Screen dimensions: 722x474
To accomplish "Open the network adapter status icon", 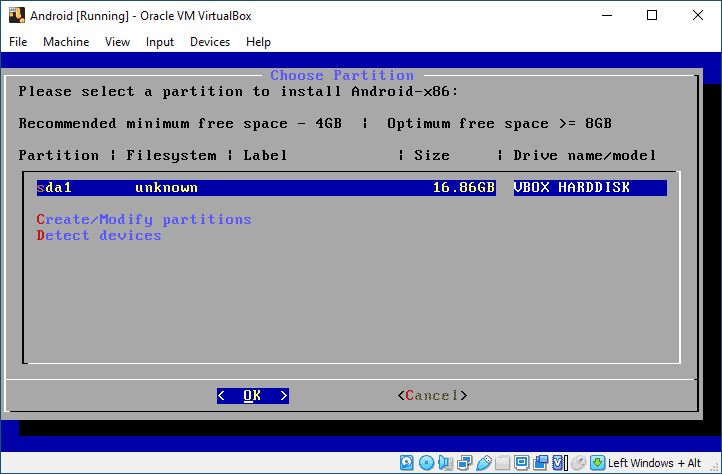I will 464,463.
